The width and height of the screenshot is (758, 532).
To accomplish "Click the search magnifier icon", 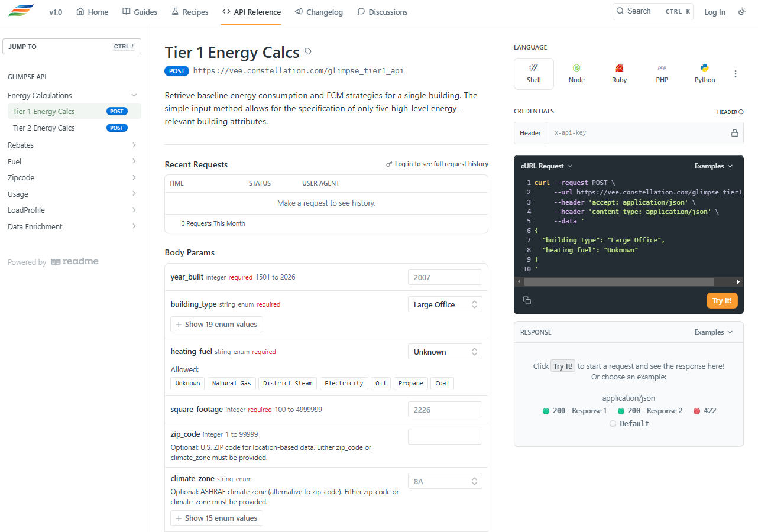I will (x=620, y=11).
